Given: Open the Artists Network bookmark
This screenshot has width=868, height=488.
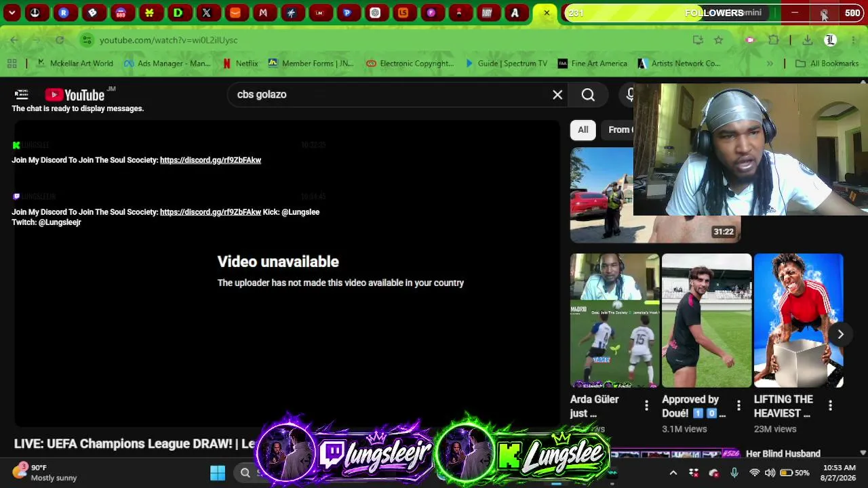Looking at the screenshot, I should pyautogui.click(x=679, y=64).
